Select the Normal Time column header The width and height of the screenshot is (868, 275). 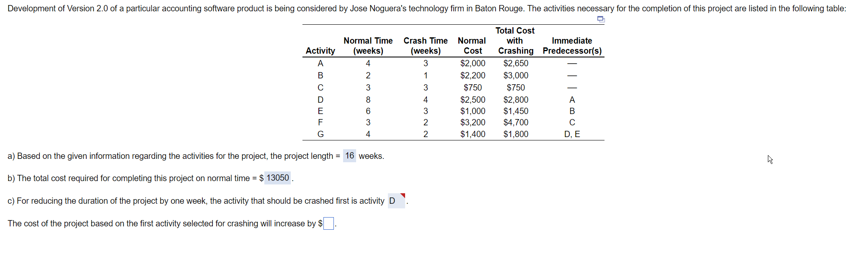(368, 41)
